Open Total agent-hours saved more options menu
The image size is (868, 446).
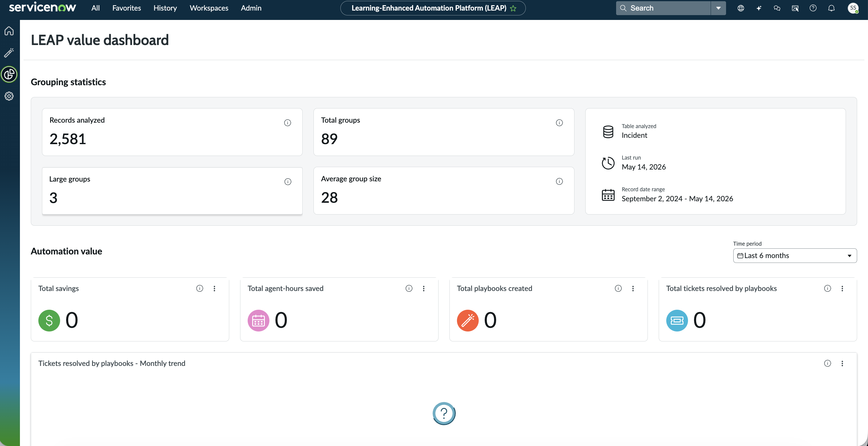(423, 288)
